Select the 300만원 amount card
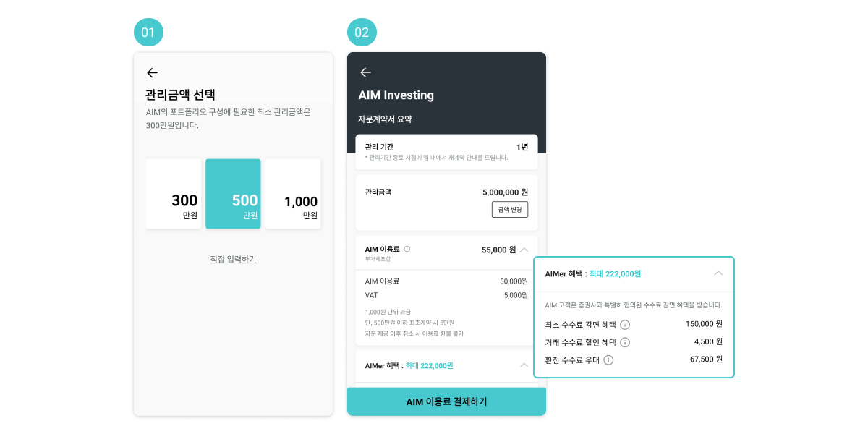This screenshot has height=434, width=868. click(x=174, y=194)
